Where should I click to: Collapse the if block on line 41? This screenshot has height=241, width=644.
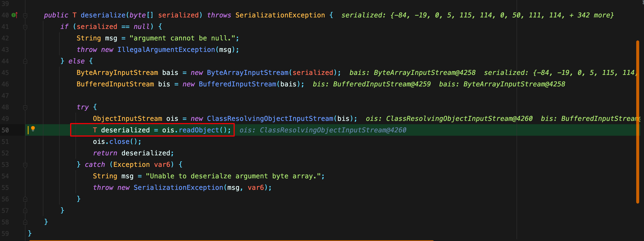pyautogui.click(x=25, y=27)
